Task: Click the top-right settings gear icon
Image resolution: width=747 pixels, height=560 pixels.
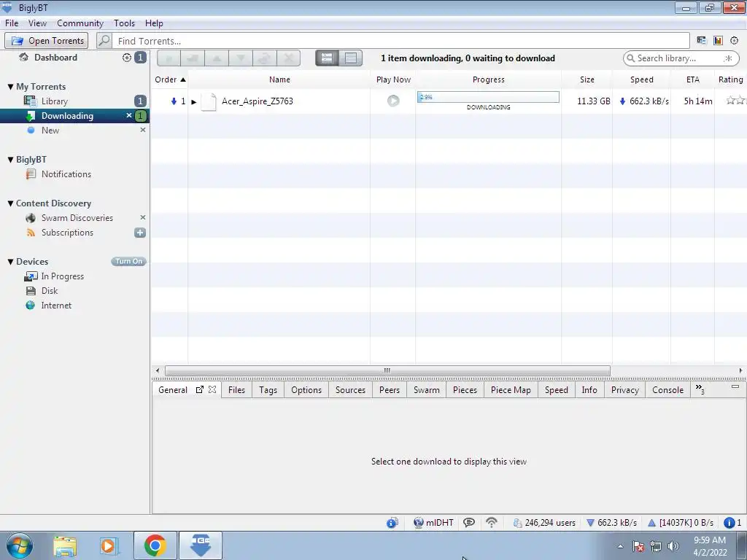Action: point(734,41)
